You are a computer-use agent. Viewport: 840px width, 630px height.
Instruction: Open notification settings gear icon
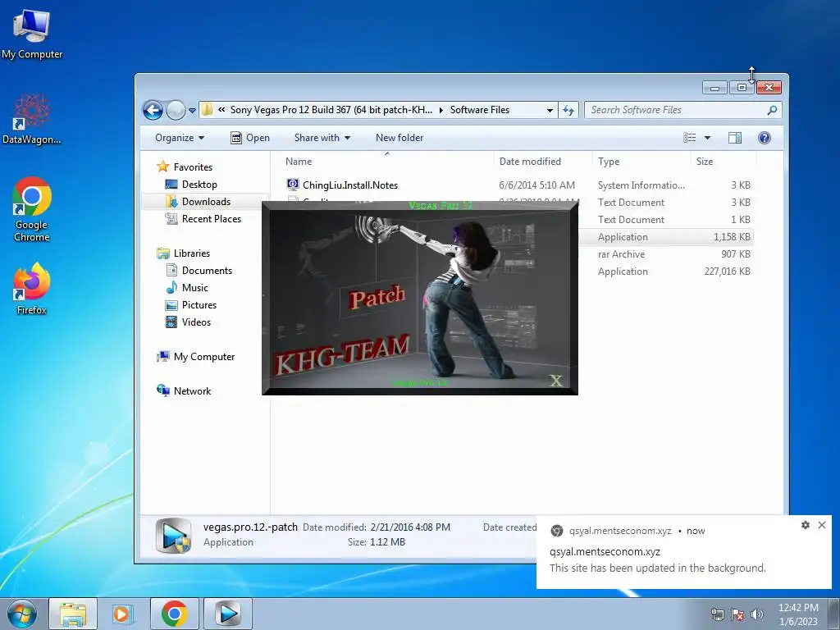coord(806,525)
